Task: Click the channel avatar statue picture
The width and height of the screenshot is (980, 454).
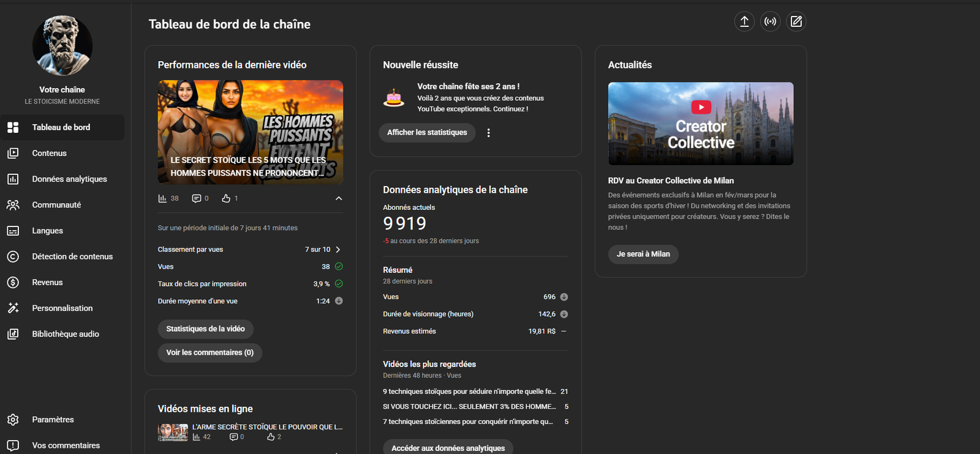Action: [62, 46]
